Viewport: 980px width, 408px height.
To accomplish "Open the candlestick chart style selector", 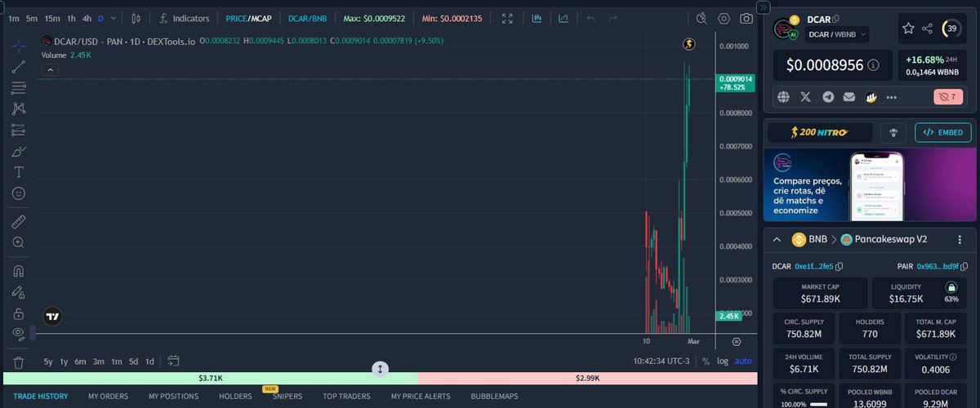I will (136, 18).
